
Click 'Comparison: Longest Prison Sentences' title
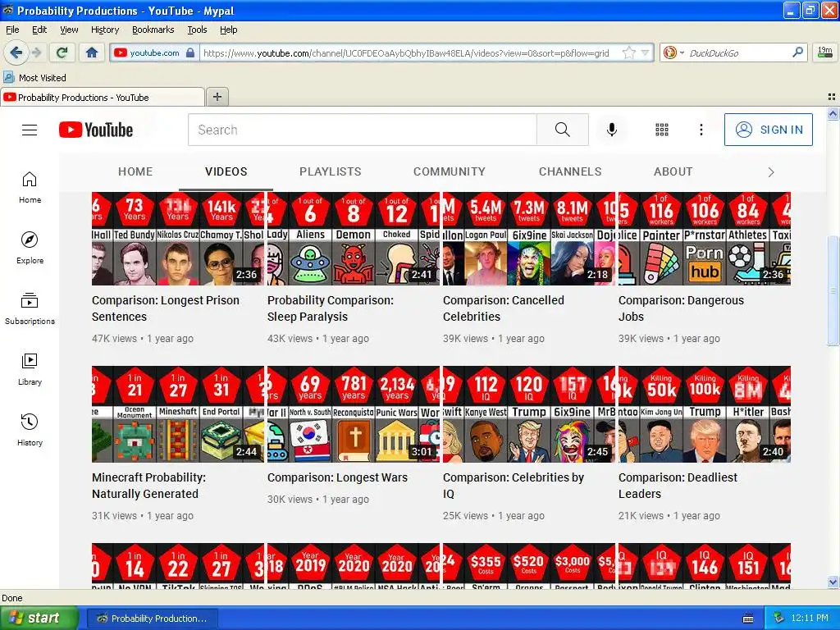[166, 308]
